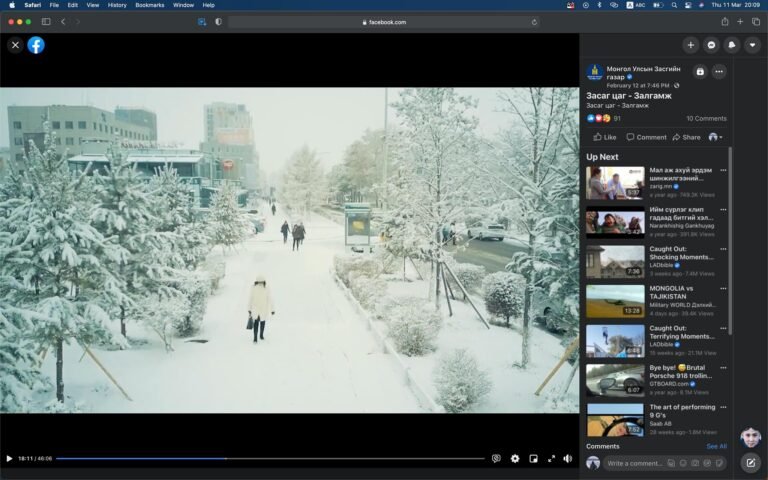Screen dimensions: 768x480
Task: Open the Messenger icon in top bar
Action: (x=711, y=45)
